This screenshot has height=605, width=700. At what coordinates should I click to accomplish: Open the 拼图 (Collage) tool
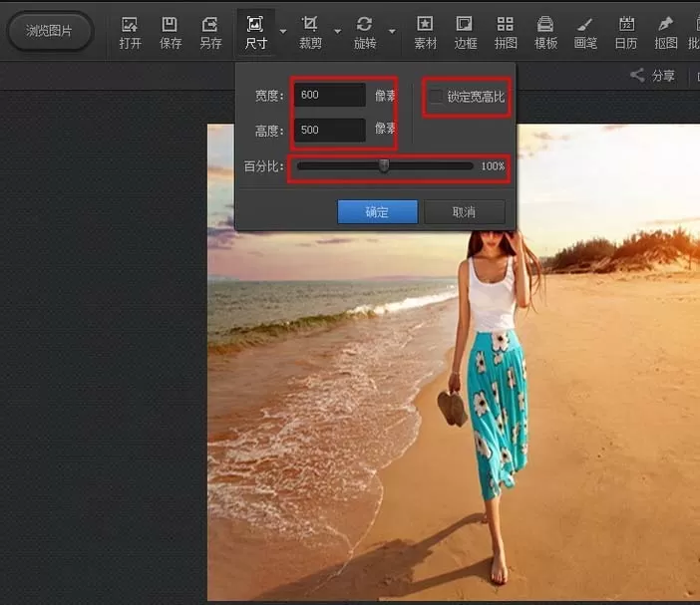tap(506, 33)
